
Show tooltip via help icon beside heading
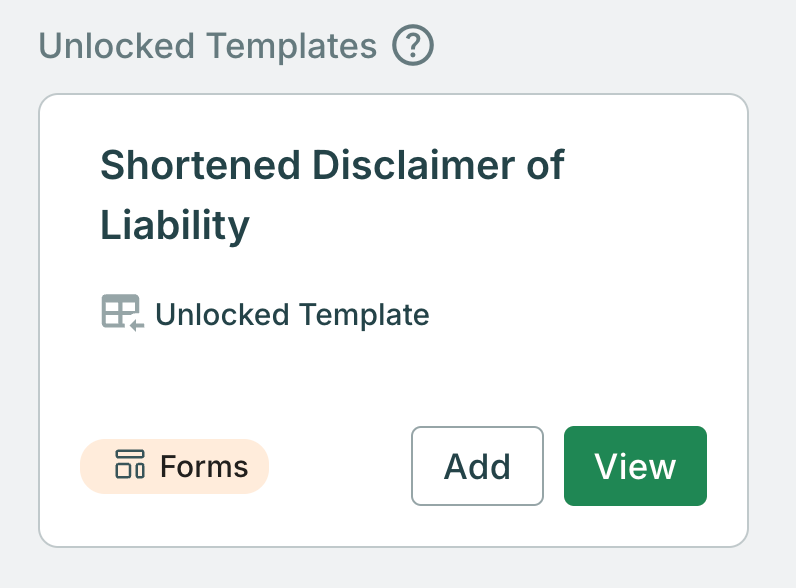coord(413,45)
